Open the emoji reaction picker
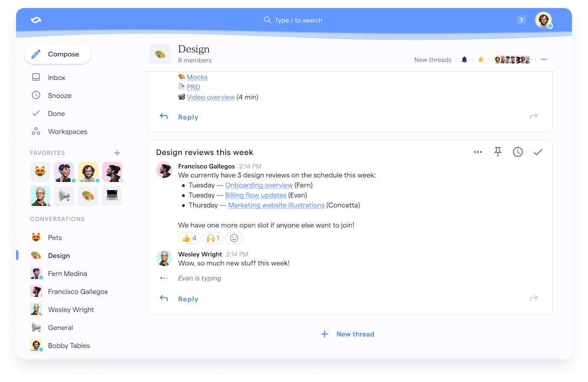 234,238
